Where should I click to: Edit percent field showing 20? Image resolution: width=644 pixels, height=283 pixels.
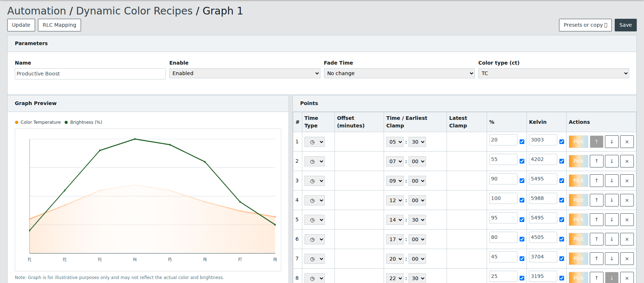tap(503, 140)
